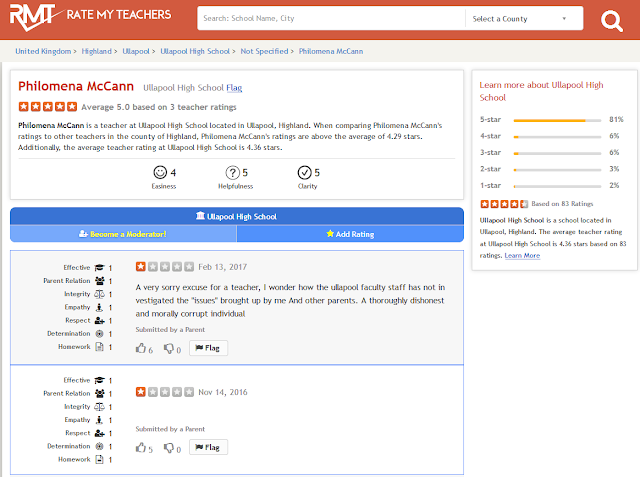The image size is (640, 477).
Task: Flag the Feb 13, 2017 review
Action: (208, 348)
